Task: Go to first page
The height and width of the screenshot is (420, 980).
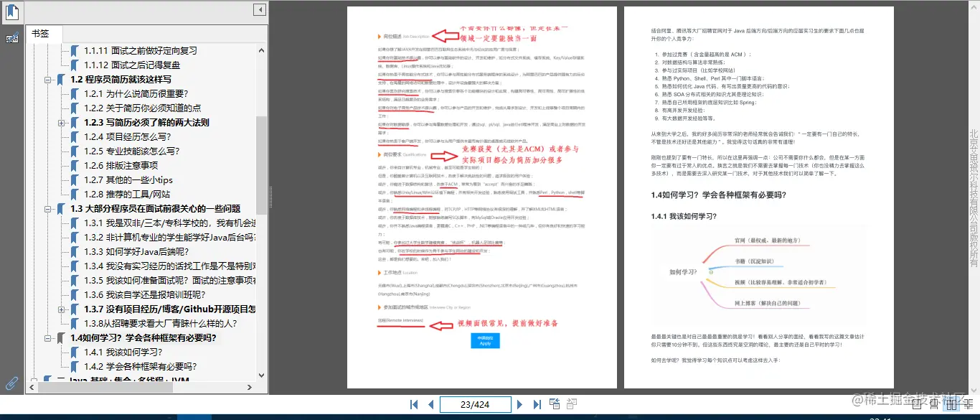Action: 414,405
